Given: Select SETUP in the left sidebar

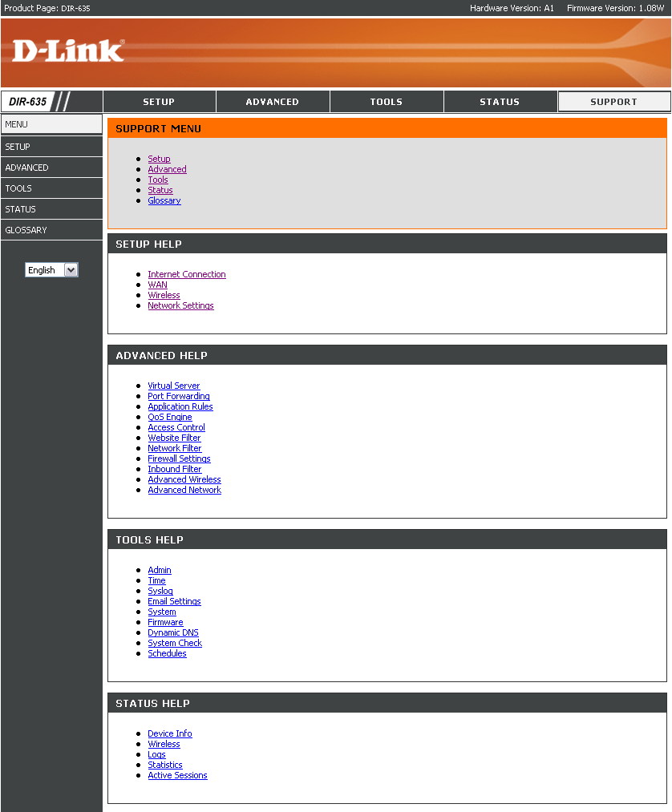Looking at the screenshot, I should pyautogui.click(x=51, y=147).
